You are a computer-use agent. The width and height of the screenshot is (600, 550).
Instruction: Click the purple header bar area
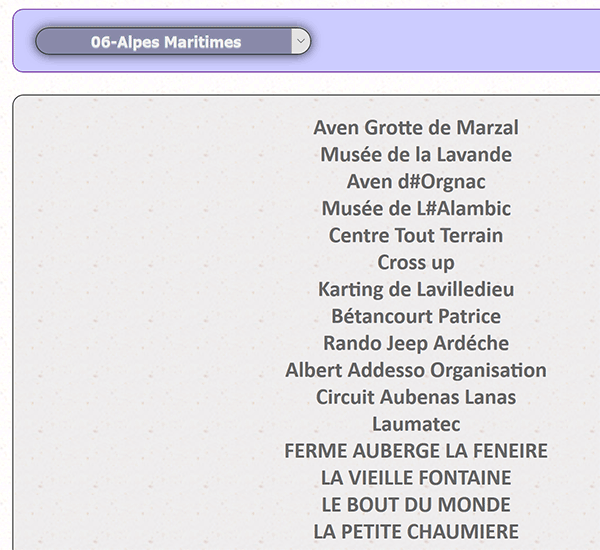[452, 41]
